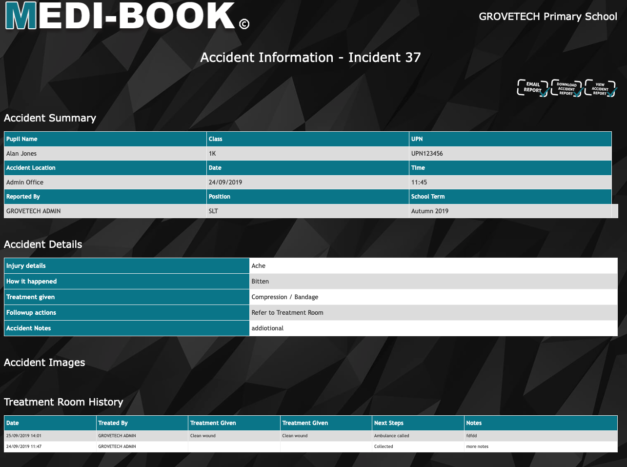Click the accident date 24/09/2019 cell
627x467 pixels.
tap(226, 183)
